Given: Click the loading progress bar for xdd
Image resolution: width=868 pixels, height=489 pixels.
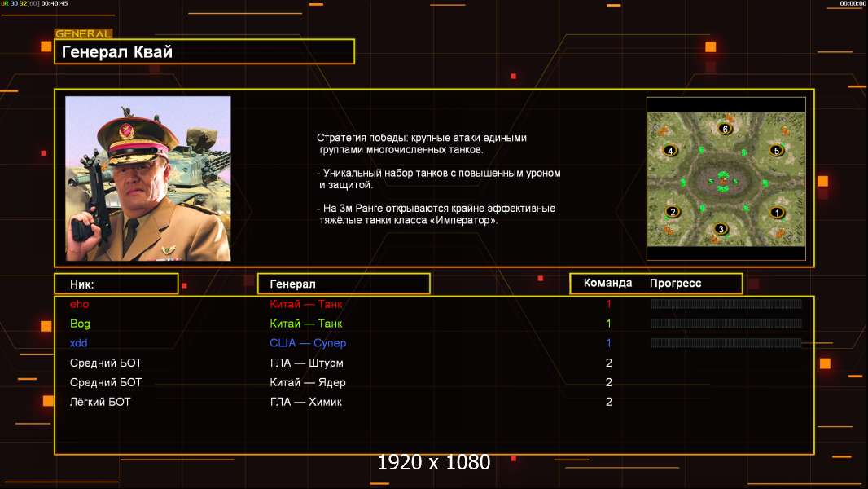Looking at the screenshot, I should pos(726,343).
